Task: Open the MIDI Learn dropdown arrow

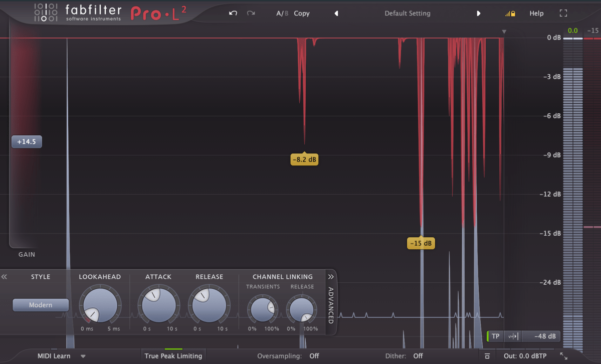Action: pos(83,356)
